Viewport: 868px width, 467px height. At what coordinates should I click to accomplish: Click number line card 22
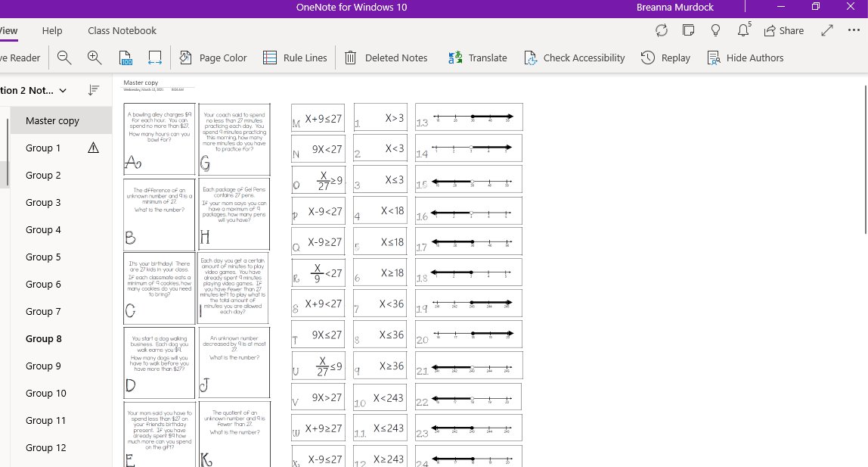point(469,397)
